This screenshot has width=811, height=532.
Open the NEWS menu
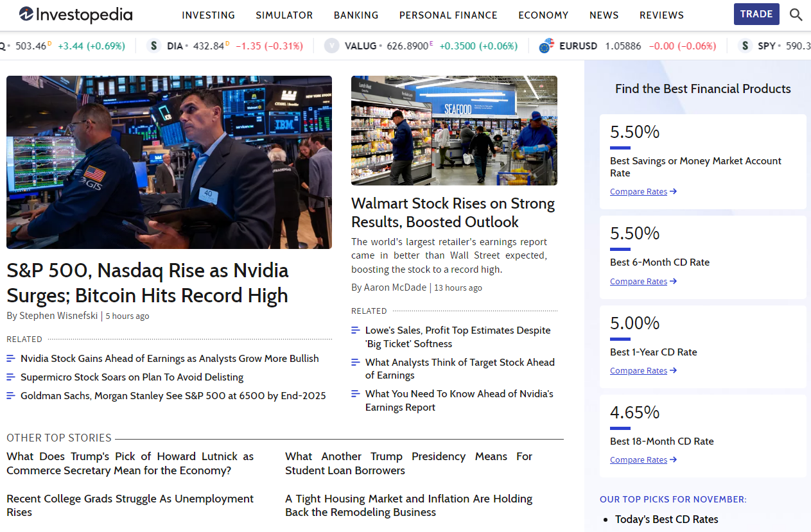[604, 15]
